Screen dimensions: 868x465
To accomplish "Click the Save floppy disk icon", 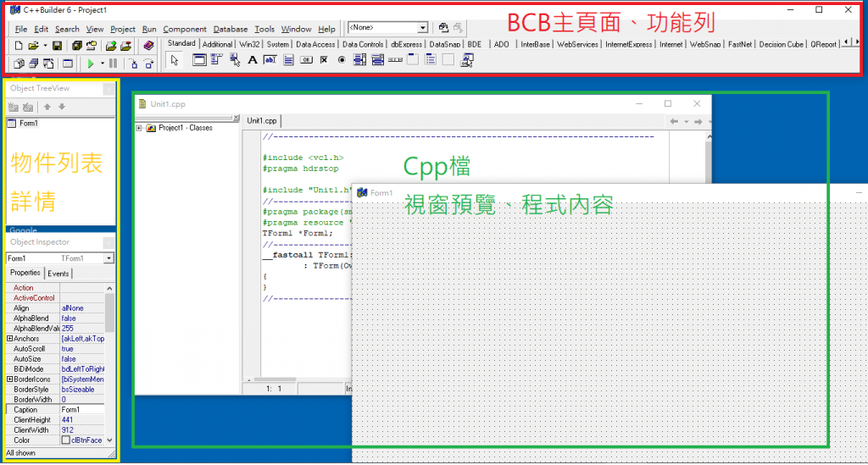I will coord(57,46).
